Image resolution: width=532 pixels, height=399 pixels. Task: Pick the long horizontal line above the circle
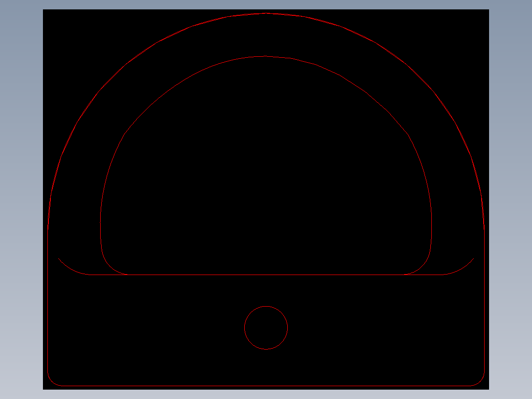tap(266, 275)
